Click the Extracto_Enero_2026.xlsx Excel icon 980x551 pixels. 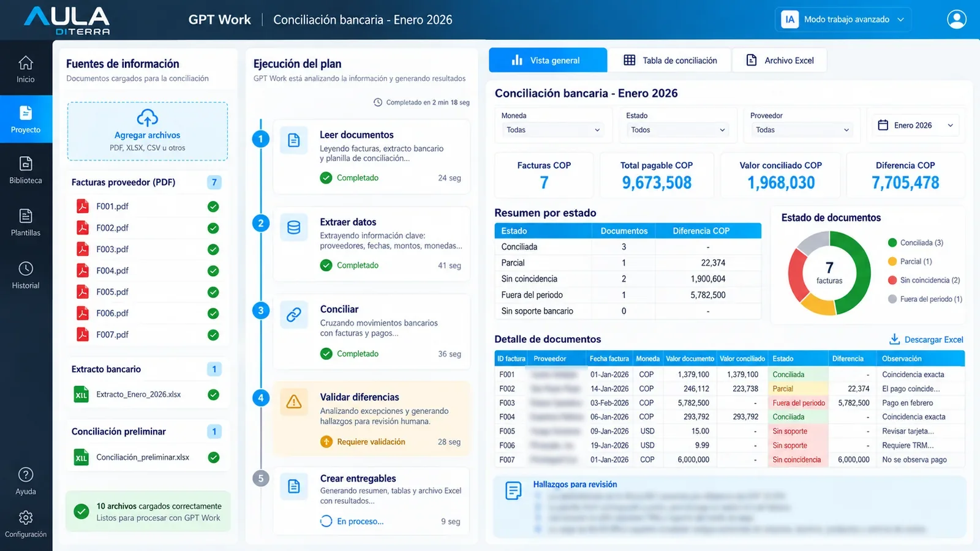pyautogui.click(x=81, y=394)
